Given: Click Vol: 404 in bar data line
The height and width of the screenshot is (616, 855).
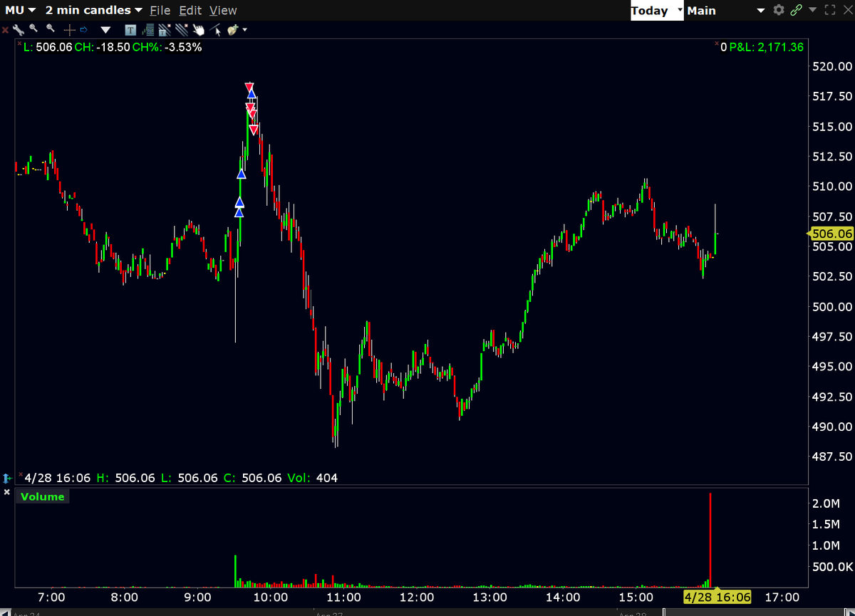Looking at the screenshot, I should tap(313, 478).
